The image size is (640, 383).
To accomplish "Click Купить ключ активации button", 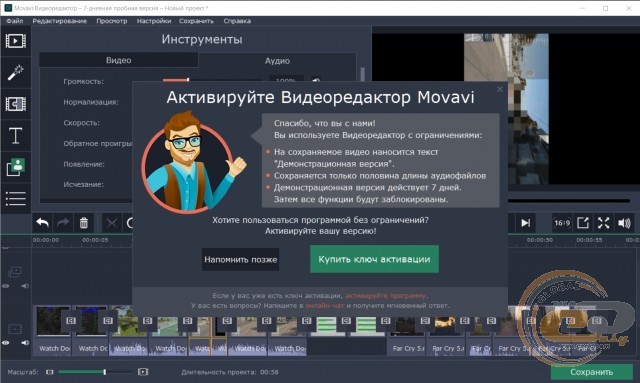I will tap(374, 259).
